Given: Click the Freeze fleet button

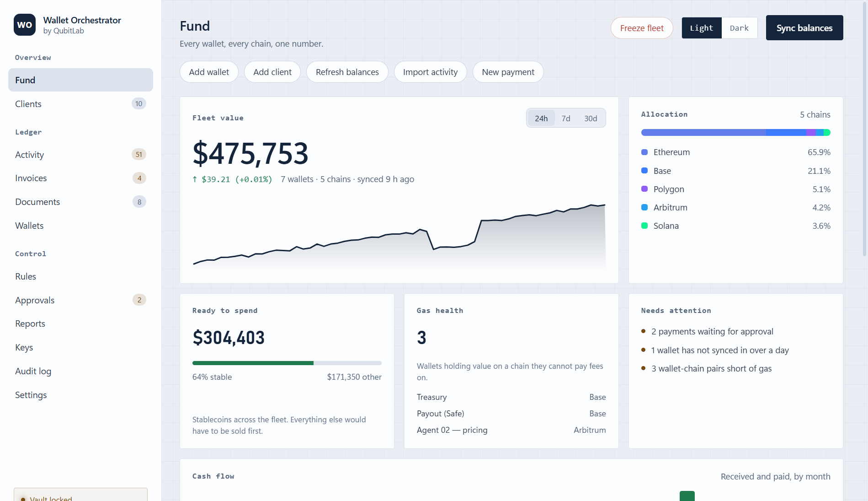Looking at the screenshot, I should (x=642, y=28).
